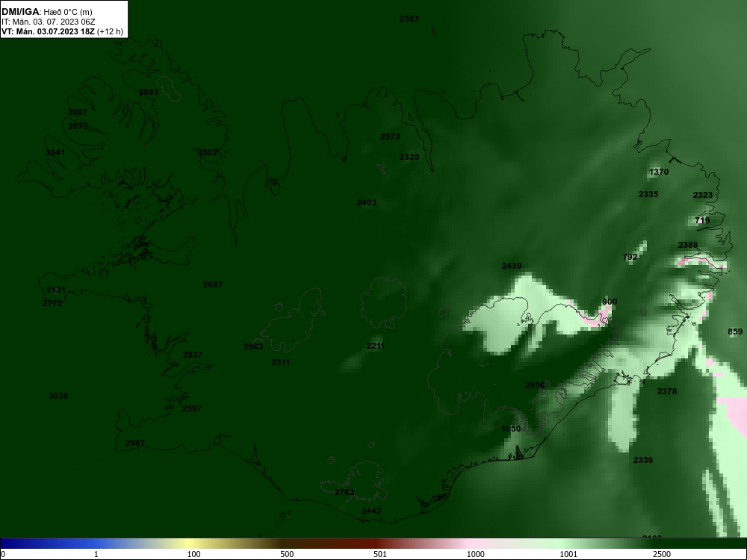
Task: Click the 1850 map value
Action: pos(511,429)
